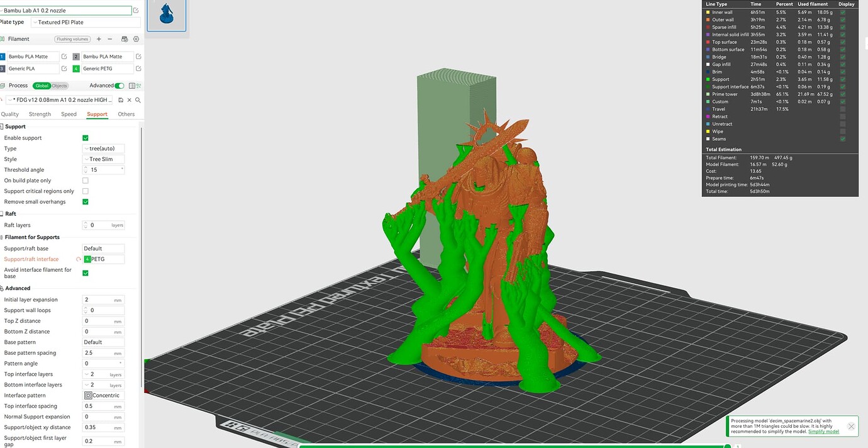Edit Generic PETG filament preset
This screenshot has height=448, width=868.
(x=138, y=69)
